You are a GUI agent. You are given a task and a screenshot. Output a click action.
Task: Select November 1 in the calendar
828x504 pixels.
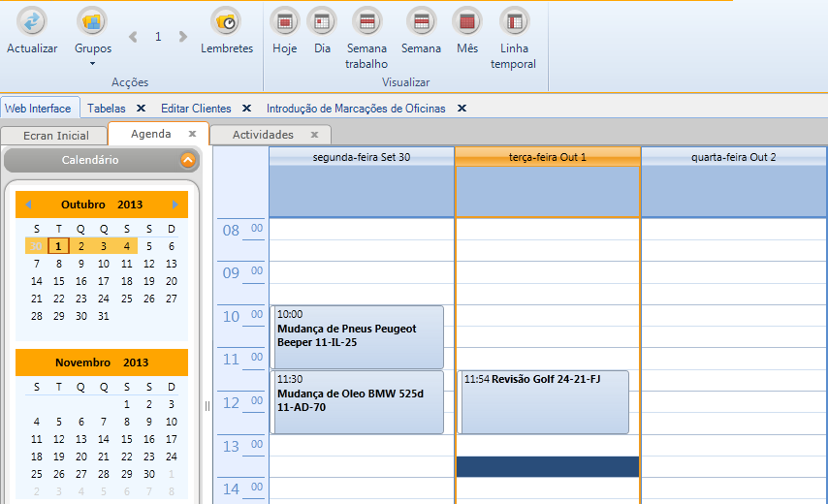pos(127,404)
